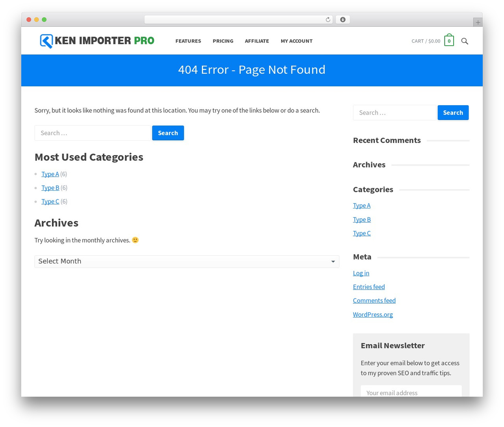Click the red window close button
Screen dimensions: 504x427
(29, 20)
